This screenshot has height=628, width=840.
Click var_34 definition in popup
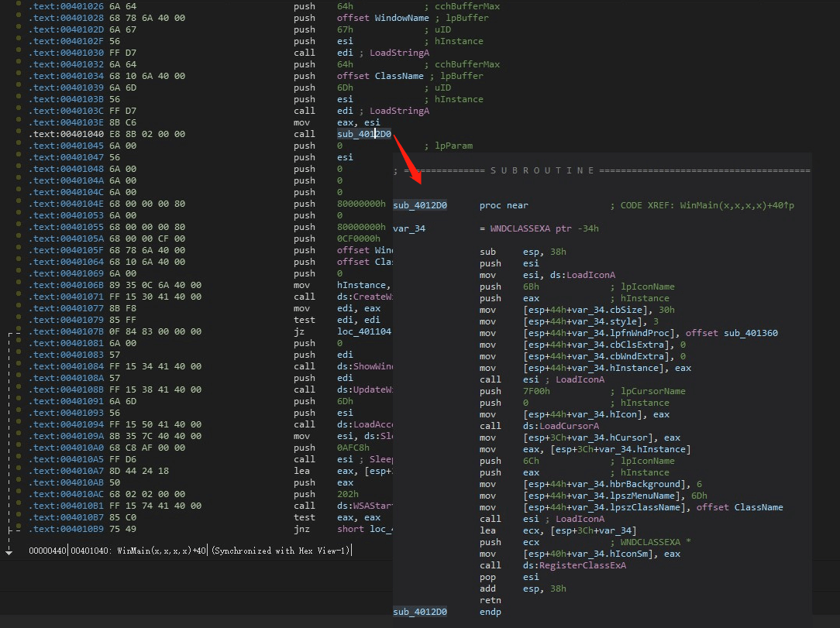tap(408, 228)
